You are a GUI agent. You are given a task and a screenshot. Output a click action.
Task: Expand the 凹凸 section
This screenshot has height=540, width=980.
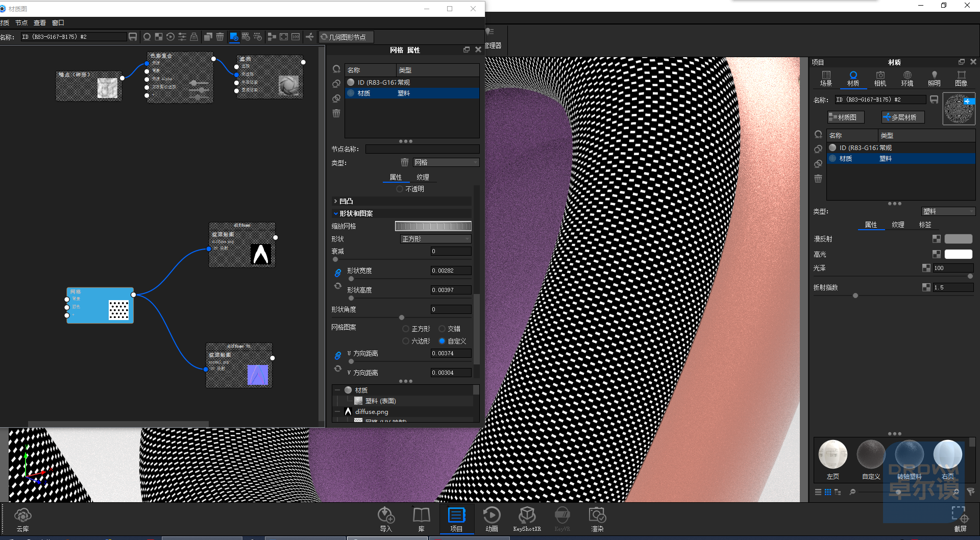pos(335,201)
